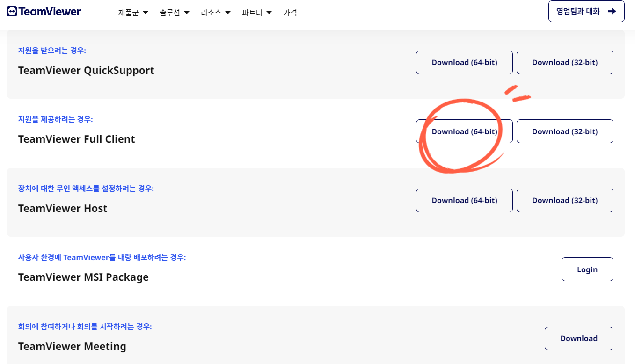Expand the 파트너 menu

(257, 13)
